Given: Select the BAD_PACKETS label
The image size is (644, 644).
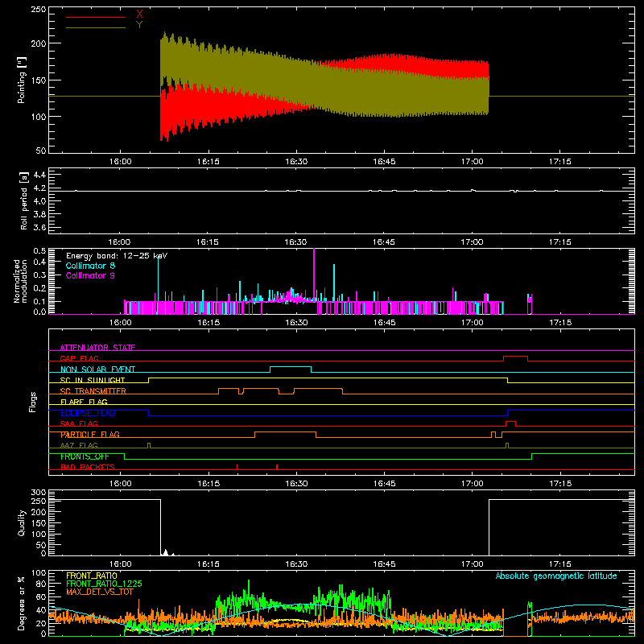Looking at the screenshot, I should pos(88,467).
